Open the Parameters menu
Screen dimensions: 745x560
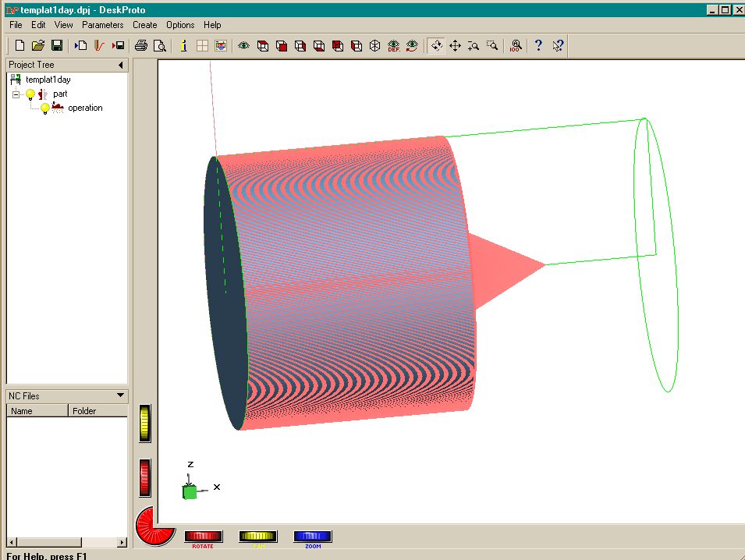click(102, 25)
